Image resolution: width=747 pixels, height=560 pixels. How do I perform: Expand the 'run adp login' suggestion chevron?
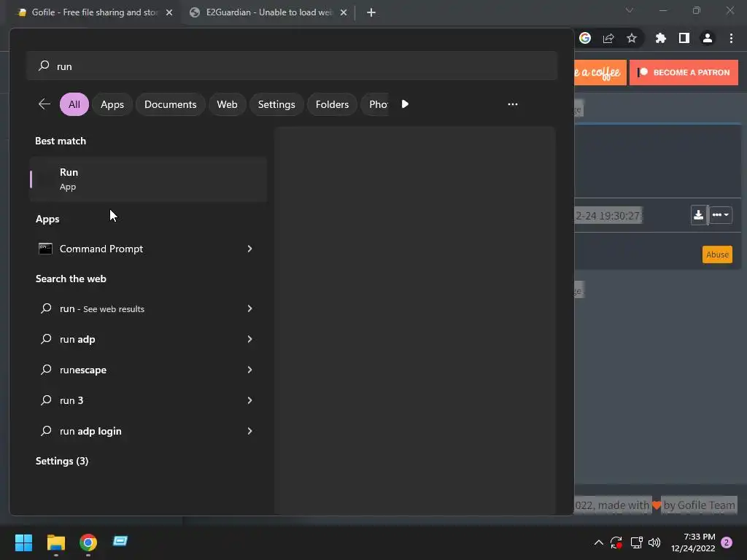(249, 431)
